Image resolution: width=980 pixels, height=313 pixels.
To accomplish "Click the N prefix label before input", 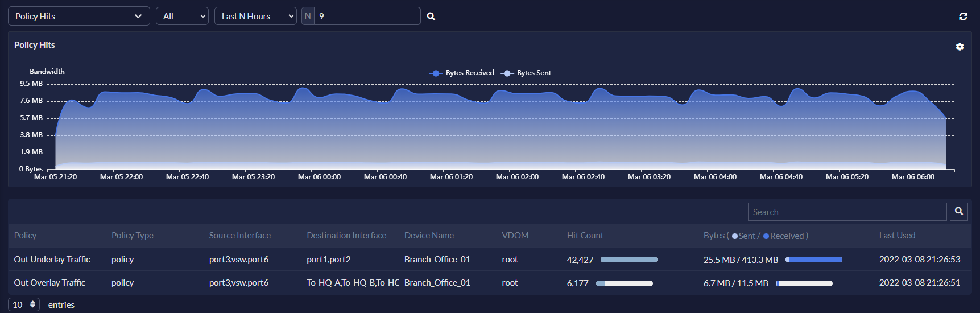I will coord(308,16).
